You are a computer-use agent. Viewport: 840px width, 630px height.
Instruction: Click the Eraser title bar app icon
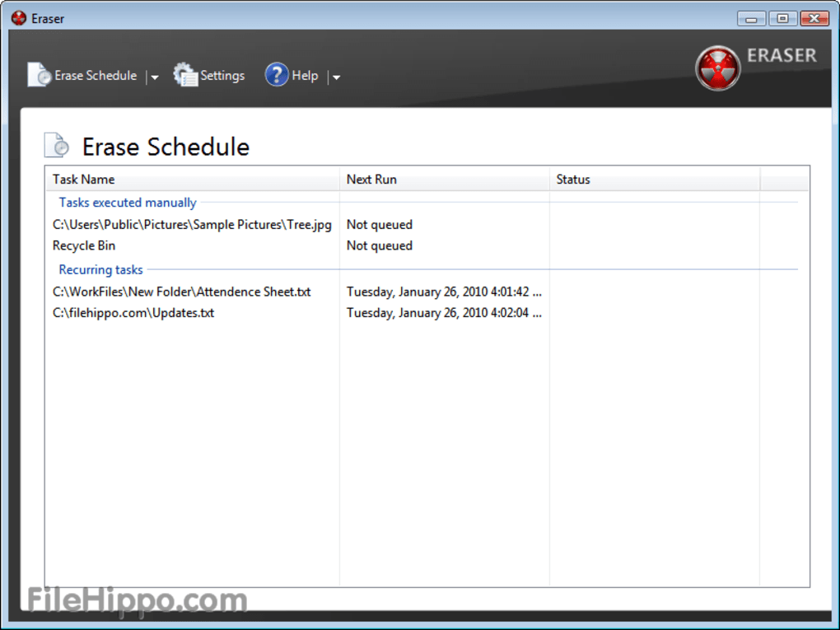19,18
